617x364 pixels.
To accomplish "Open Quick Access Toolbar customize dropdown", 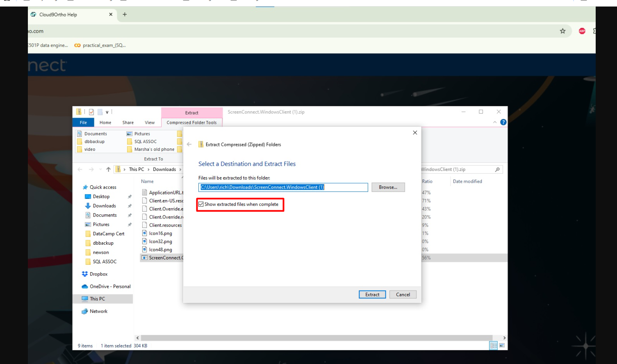I will click(x=107, y=112).
